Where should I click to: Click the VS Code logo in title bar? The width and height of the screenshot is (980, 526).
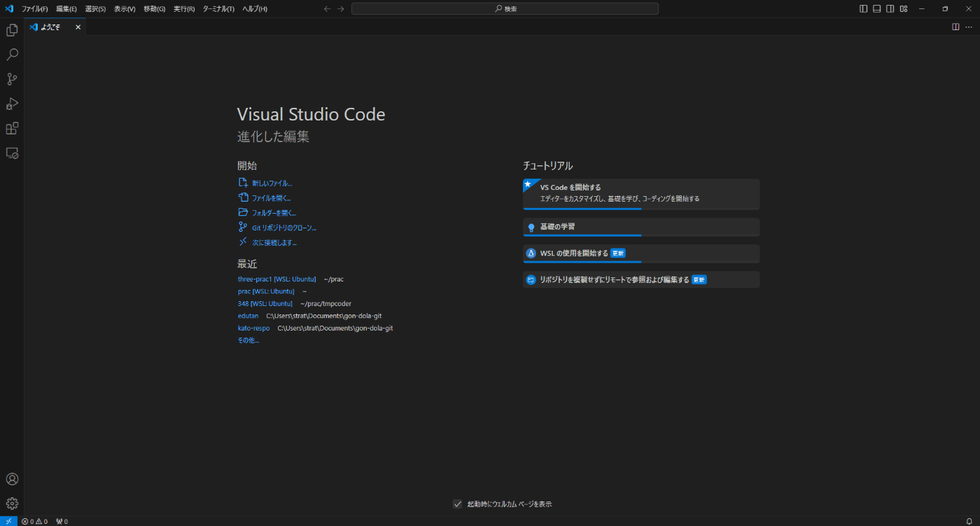tap(9, 8)
